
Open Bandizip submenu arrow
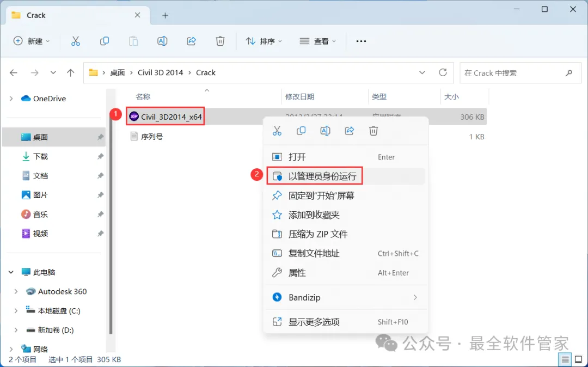click(415, 297)
